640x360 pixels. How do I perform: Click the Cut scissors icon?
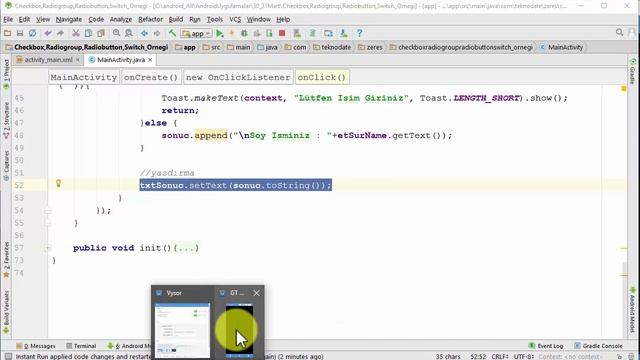click(x=76, y=33)
